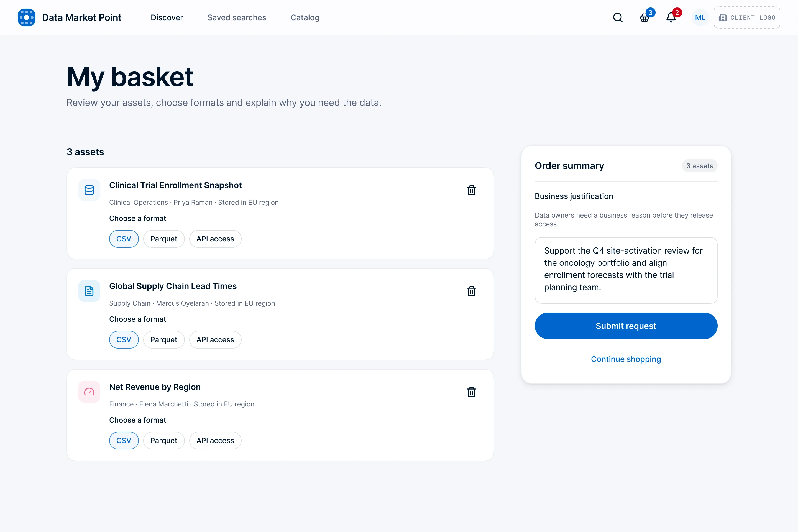Click the Data Market Point logo icon
The height and width of the screenshot is (532, 798).
point(27,17)
